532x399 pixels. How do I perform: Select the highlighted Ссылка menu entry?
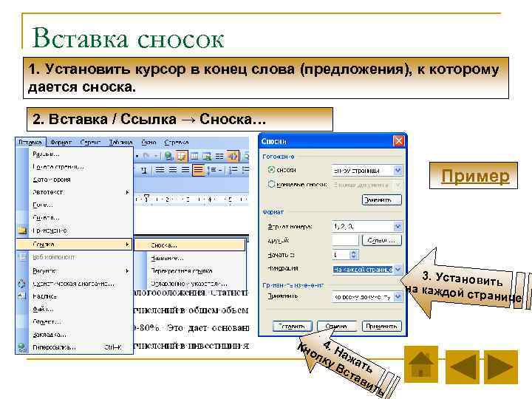click(x=74, y=244)
